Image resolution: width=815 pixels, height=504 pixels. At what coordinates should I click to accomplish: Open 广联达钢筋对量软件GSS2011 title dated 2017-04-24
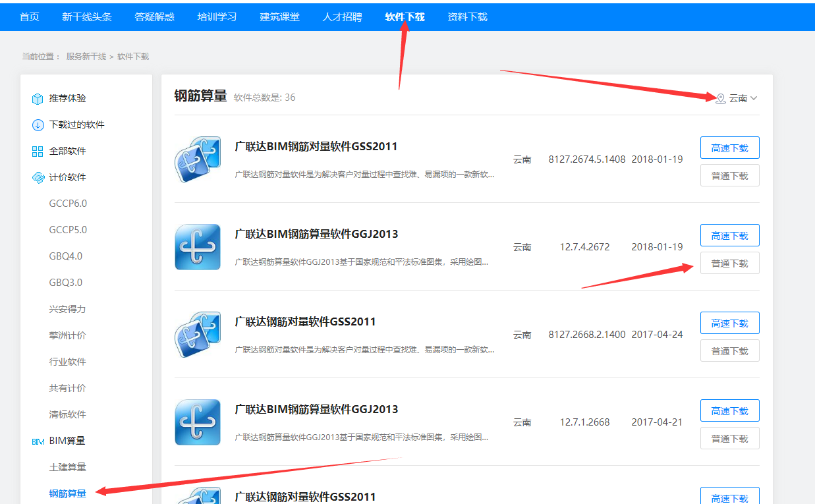(306, 322)
